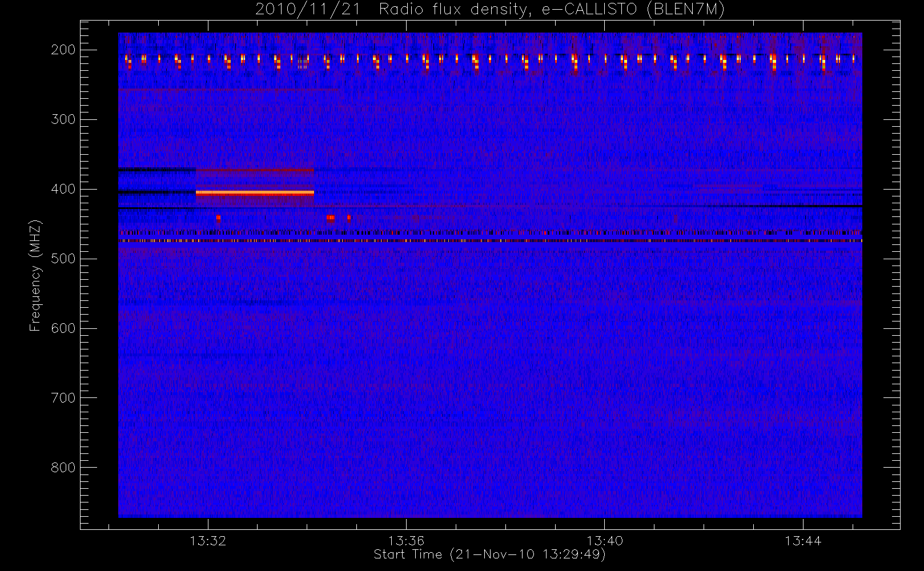Screen dimensions: 924x571
Task: Click the 300 frequency tick label
Action: click(63, 119)
